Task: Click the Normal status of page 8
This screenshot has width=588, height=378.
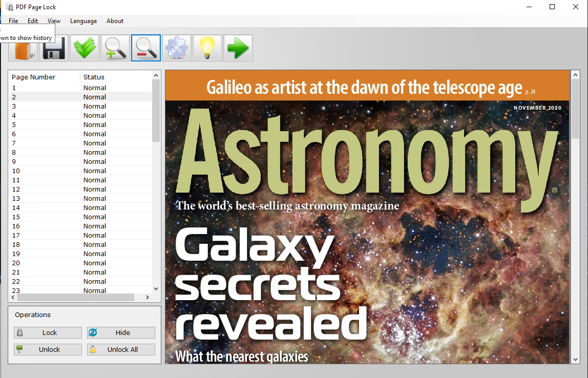Action: (94, 152)
